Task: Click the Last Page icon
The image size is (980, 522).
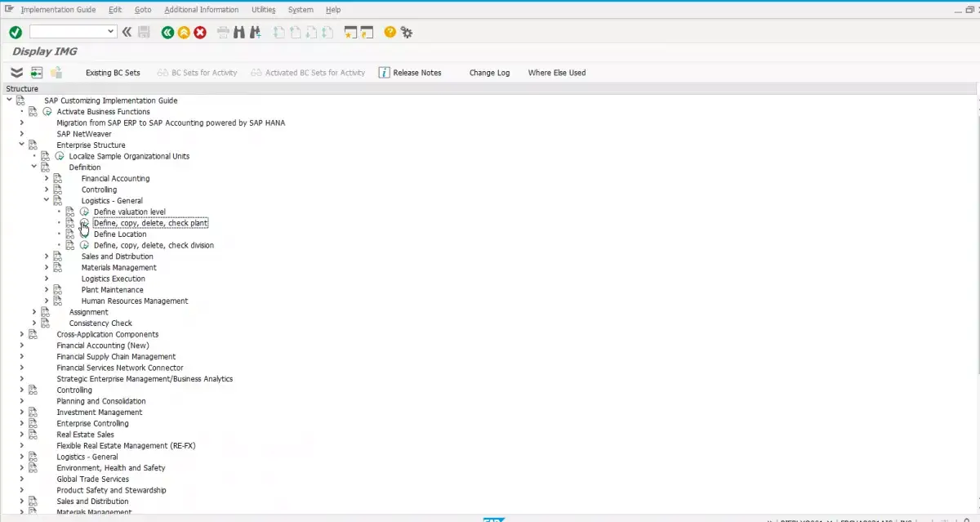Action: (327, 32)
